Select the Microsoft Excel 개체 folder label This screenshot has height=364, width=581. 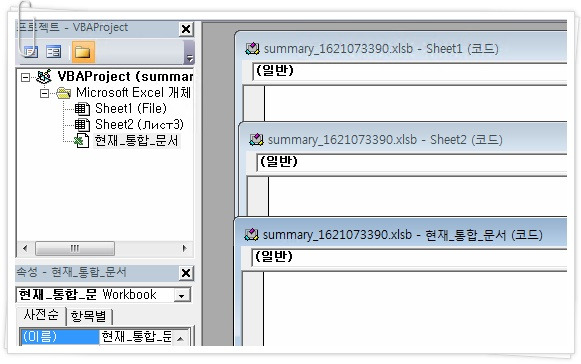133,92
